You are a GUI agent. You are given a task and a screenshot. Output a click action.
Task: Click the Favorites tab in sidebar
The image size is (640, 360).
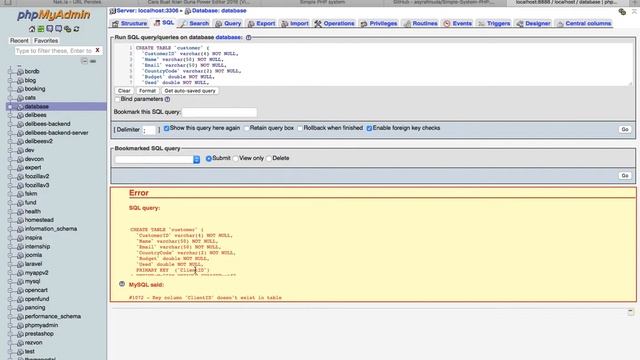pyautogui.click(x=46, y=41)
